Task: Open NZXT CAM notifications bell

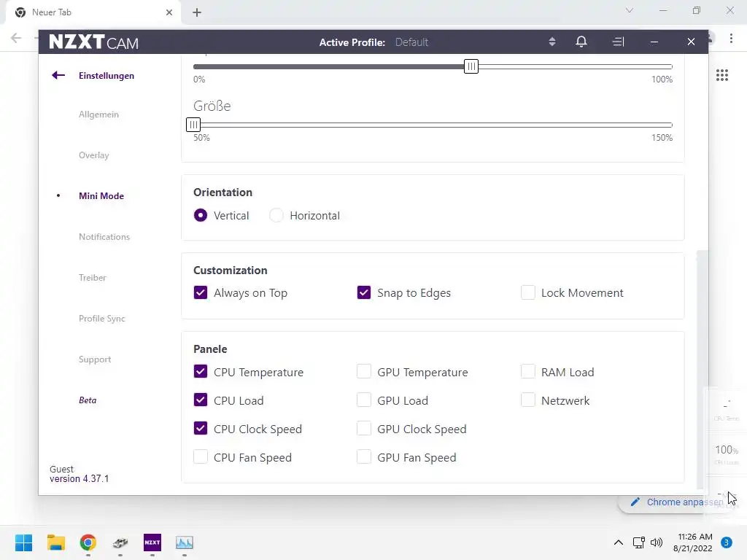Action: pos(581,42)
